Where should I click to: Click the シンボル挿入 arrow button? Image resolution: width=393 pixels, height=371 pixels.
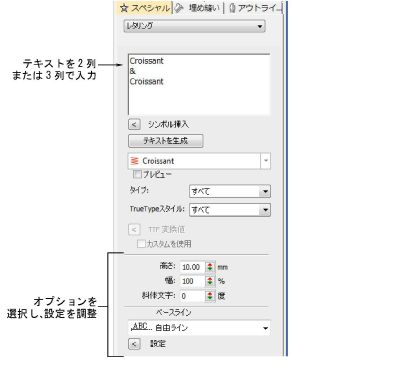[134, 124]
